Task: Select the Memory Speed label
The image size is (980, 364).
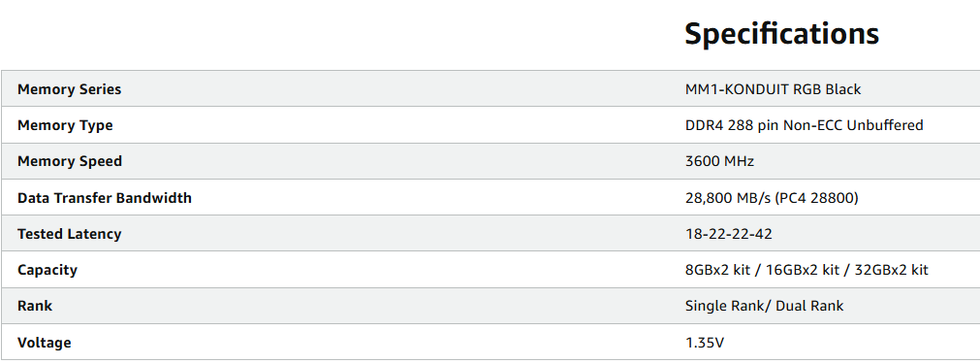Action: click(70, 162)
